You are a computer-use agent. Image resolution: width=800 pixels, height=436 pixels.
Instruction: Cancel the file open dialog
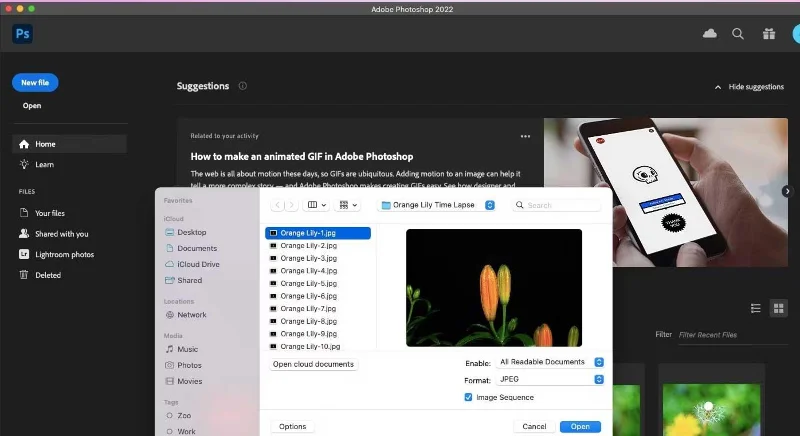click(534, 426)
